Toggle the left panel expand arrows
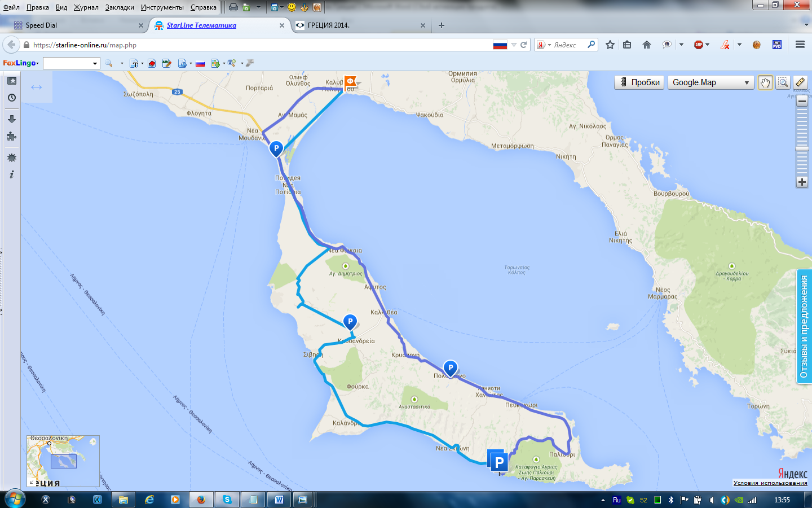This screenshot has height=508, width=812. tap(37, 87)
